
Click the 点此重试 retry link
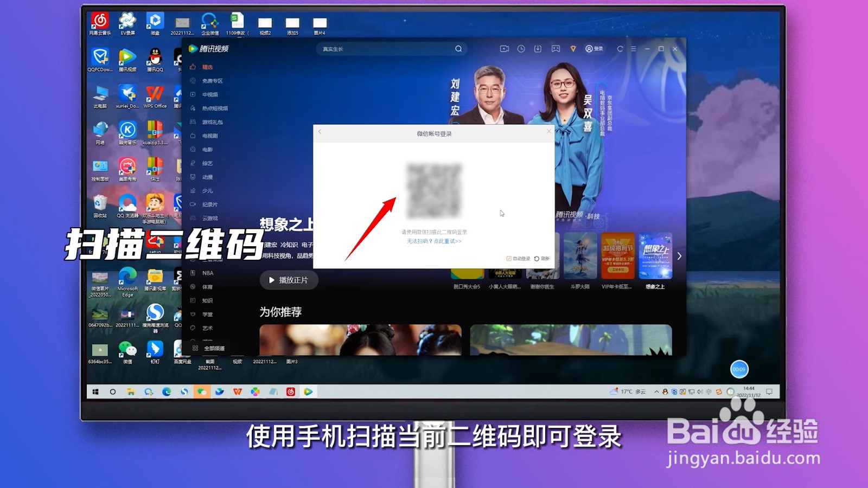click(x=446, y=241)
